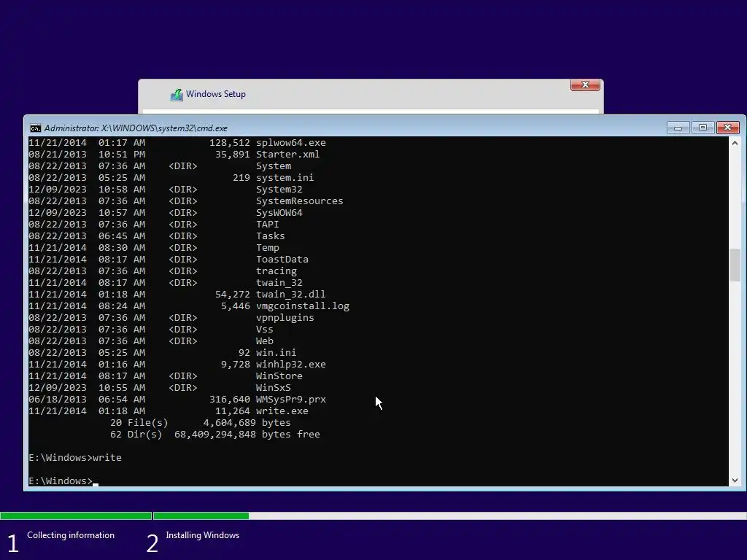Click the console scrollbar down arrow

[735, 481]
